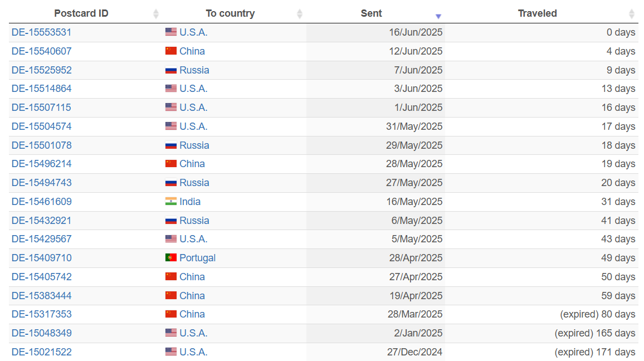
Task: Open expired postcard DE-15317353
Action: point(41,314)
